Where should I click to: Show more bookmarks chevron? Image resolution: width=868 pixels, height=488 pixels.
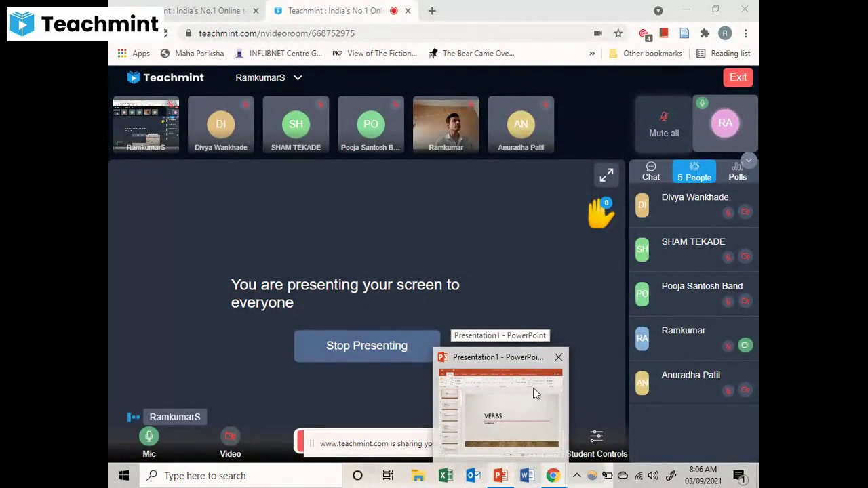tap(592, 54)
